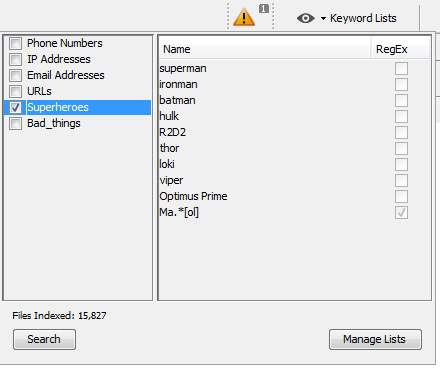Click the eye icon beside Keyword Lists
The height and width of the screenshot is (371, 440).
(x=305, y=18)
